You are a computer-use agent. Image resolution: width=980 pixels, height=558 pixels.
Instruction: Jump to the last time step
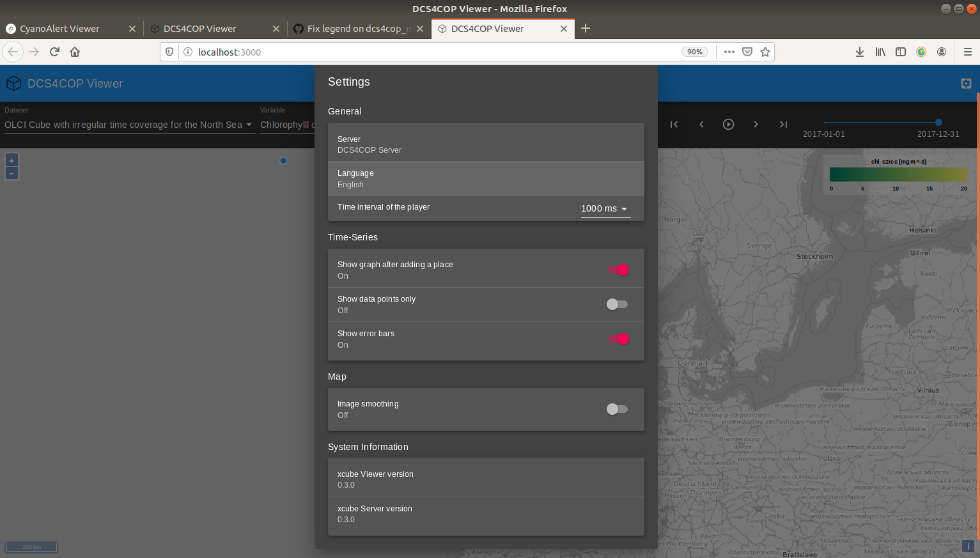(783, 124)
